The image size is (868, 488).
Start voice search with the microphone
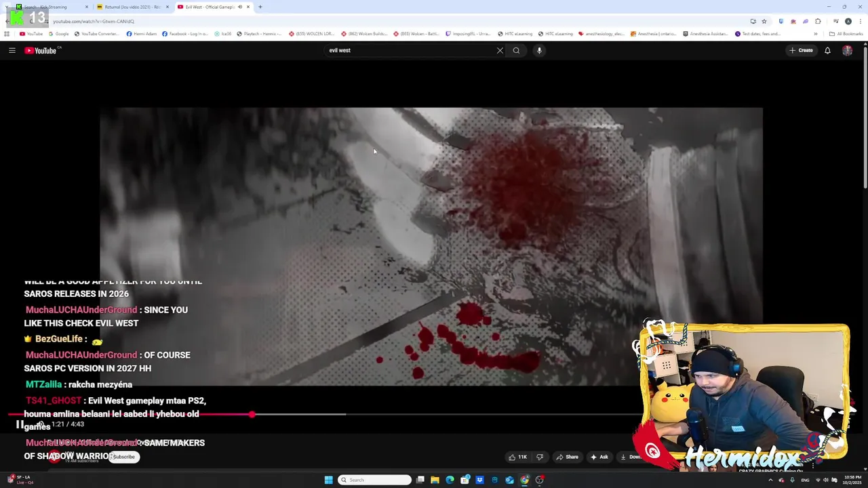click(539, 50)
